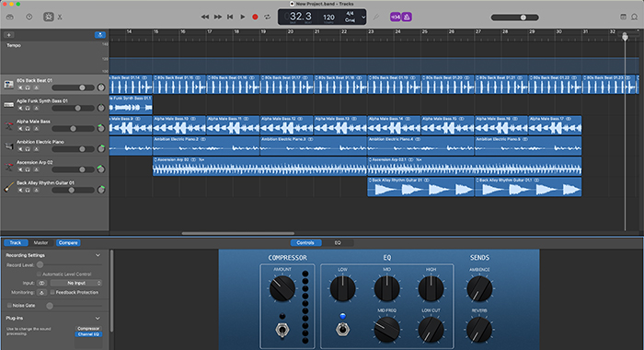Open the Library button in toolbar
The height and width of the screenshot is (350, 644).
tap(10, 17)
